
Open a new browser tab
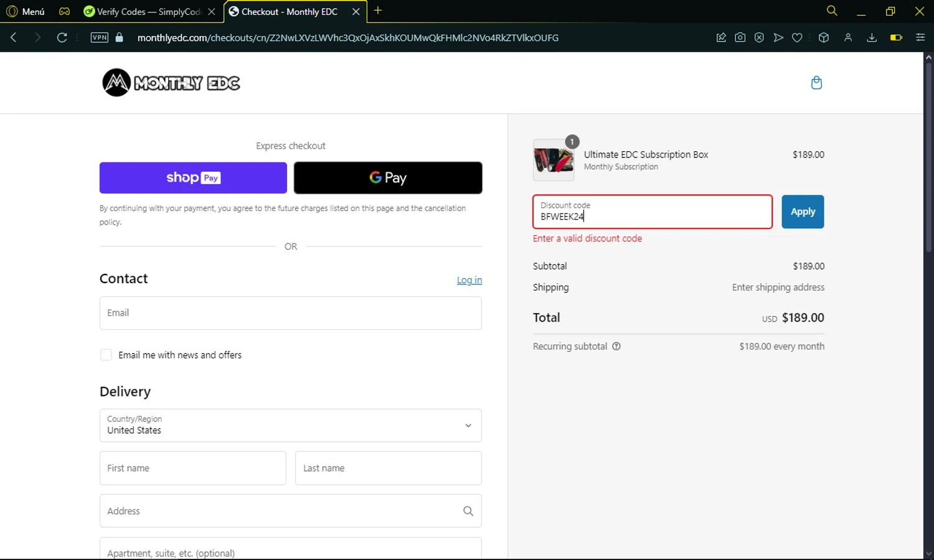pyautogui.click(x=378, y=11)
